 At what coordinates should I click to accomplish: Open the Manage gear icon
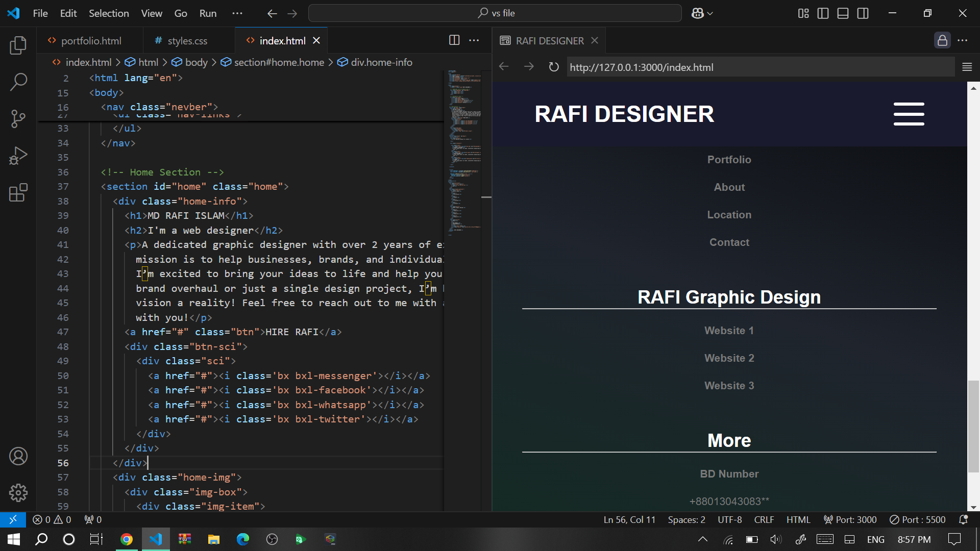[x=18, y=493]
